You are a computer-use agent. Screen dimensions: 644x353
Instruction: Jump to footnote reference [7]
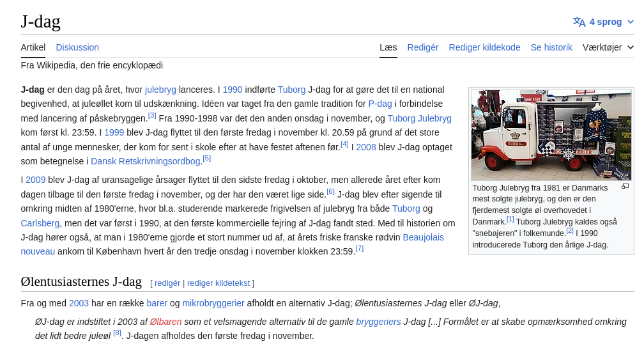359,248
